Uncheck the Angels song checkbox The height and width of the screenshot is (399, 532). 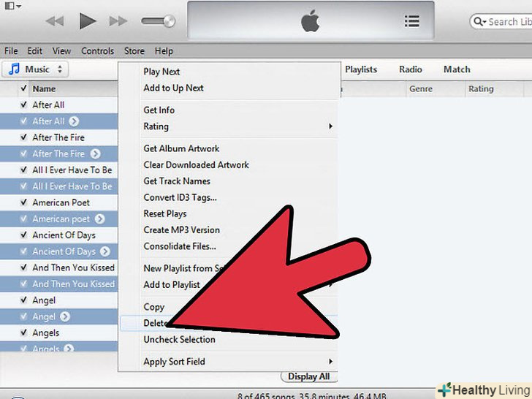(x=23, y=332)
